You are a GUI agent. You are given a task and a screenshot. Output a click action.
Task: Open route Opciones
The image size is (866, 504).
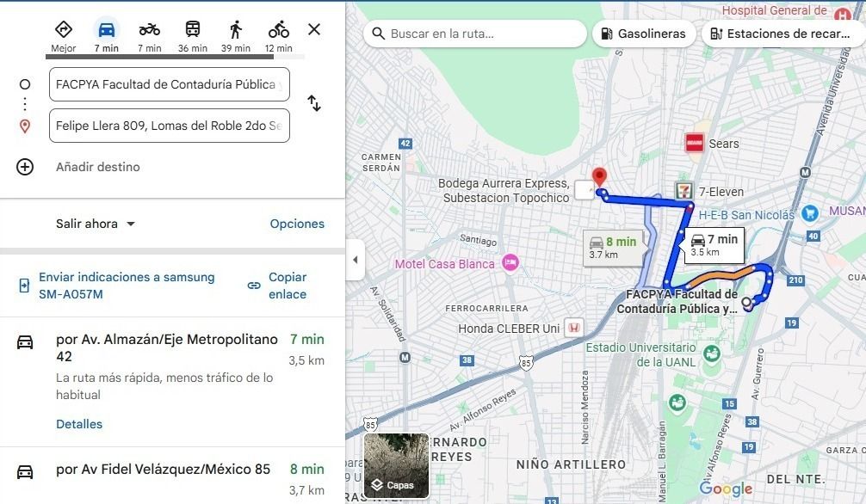point(297,224)
